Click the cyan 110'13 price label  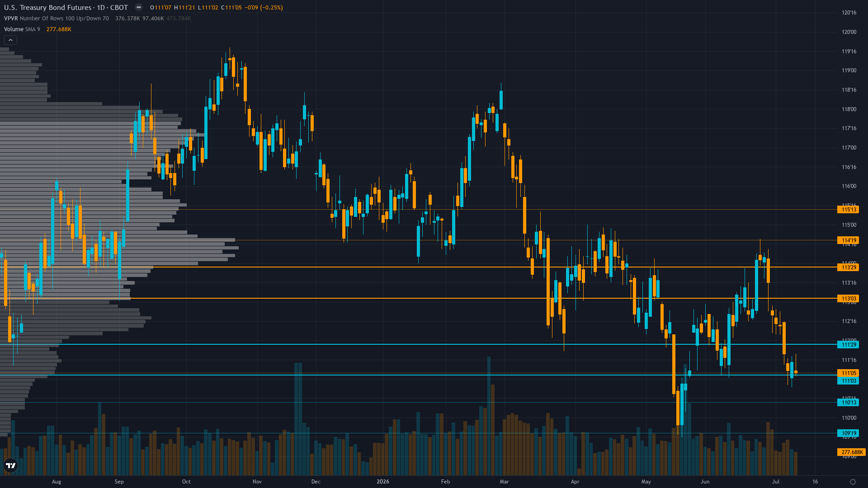pos(848,403)
